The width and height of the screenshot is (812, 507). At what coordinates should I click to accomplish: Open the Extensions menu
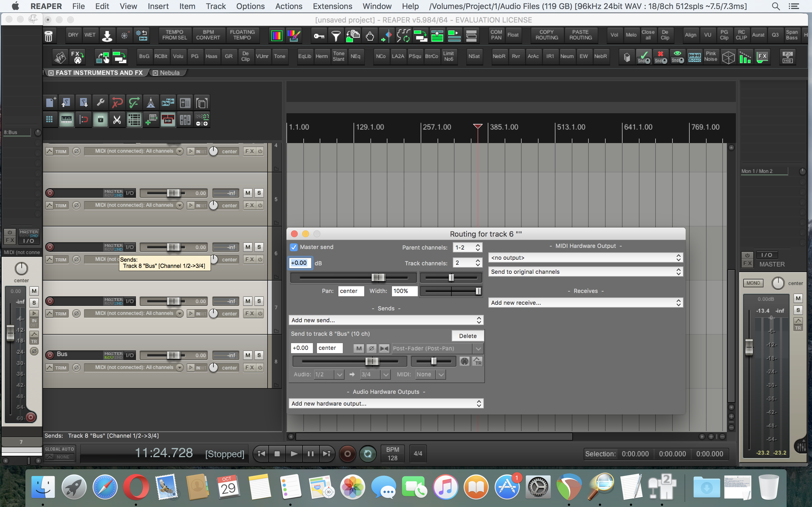click(x=332, y=6)
